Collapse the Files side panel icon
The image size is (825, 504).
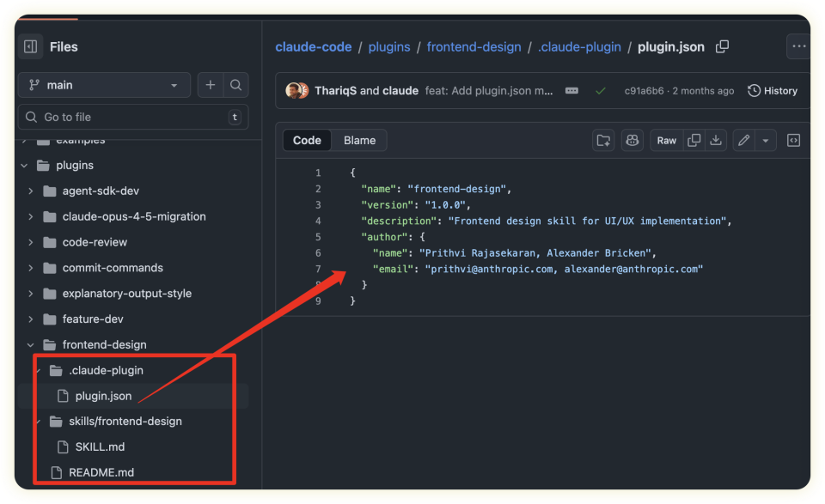tap(30, 47)
